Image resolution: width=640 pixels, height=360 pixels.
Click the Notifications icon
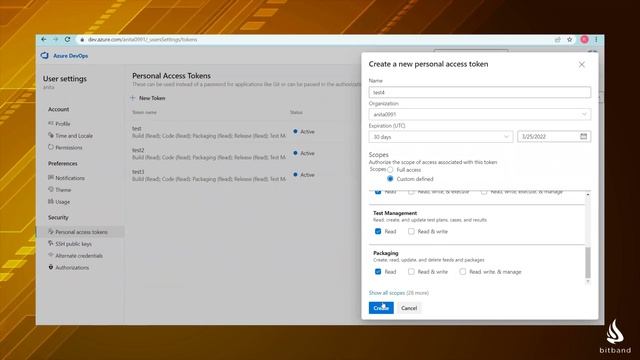tap(51, 178)
